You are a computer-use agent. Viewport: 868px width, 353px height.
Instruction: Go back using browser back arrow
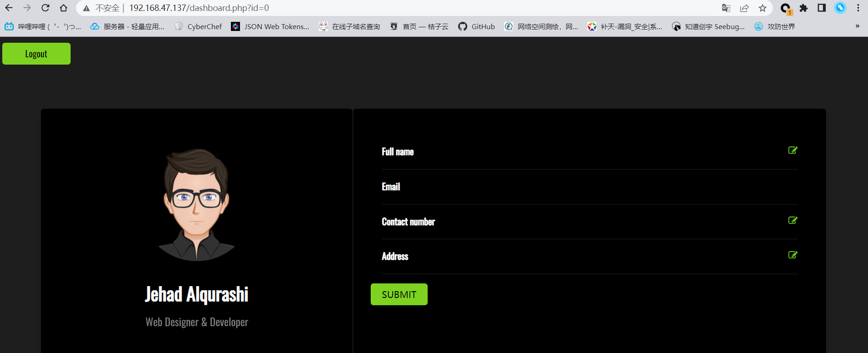[9, 8]
